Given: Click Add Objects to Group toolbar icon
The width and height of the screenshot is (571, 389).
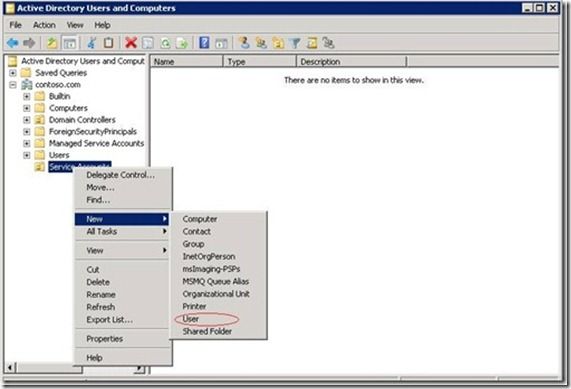Looking at the screenshot, I should pos(328,43).
